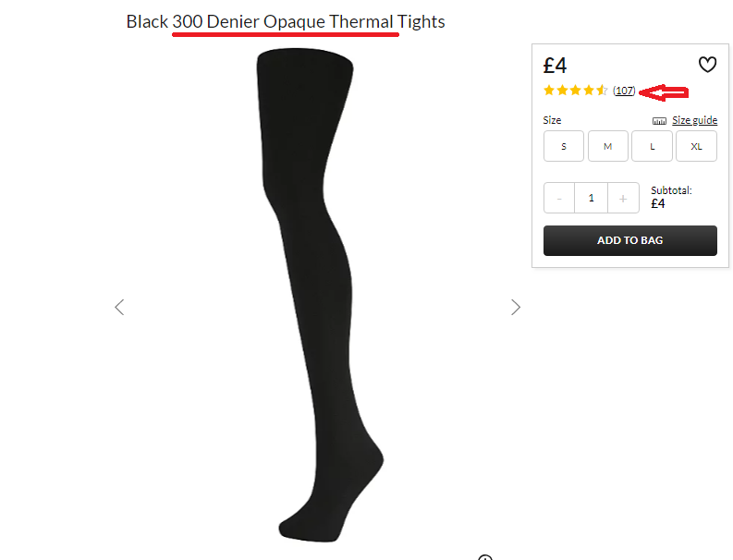
Task: Add tights to wishlist with heart icon
Action: click(x=707, y=65)
